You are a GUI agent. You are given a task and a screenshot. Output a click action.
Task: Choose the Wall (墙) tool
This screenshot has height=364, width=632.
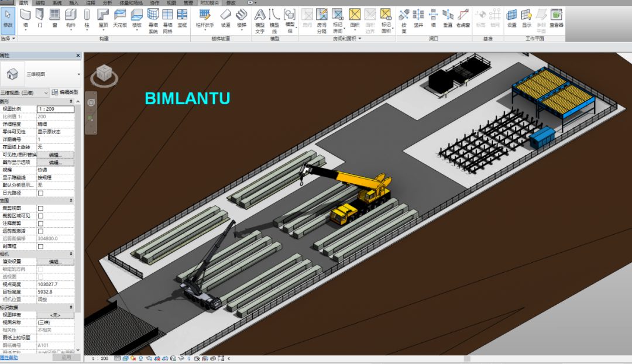point(25,19)
